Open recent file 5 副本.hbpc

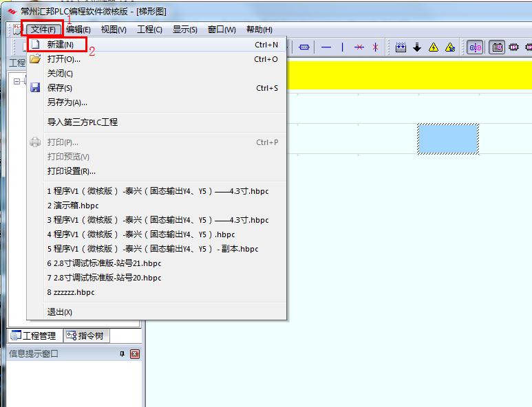click(x=157, y=249)
